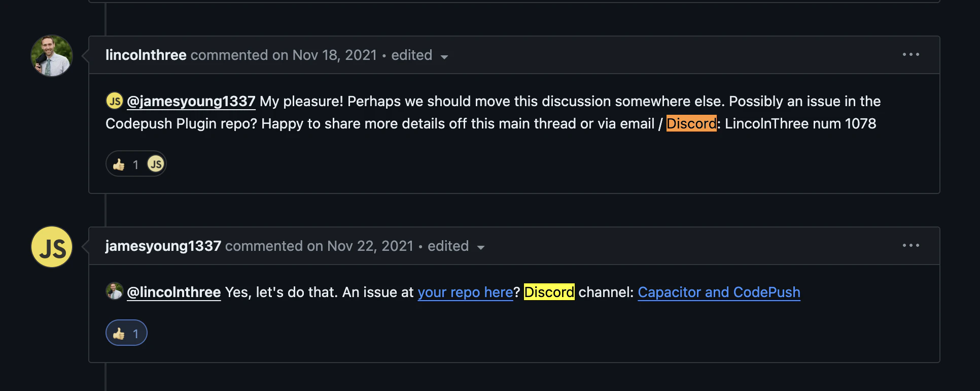Click lincolnthree author name in comment header

(x=146, y=55)
